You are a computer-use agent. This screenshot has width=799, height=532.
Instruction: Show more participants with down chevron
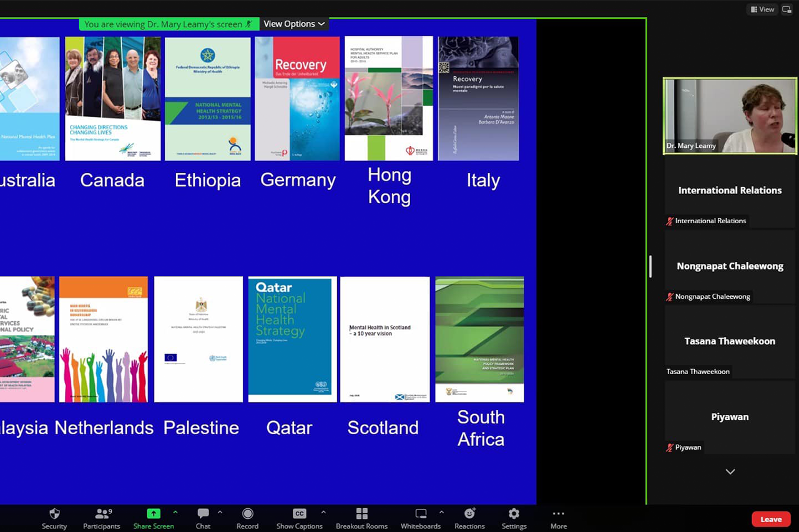pyautogui.click(x=730, y=472)
